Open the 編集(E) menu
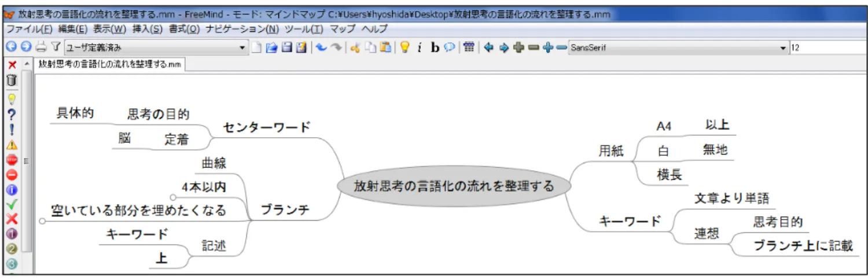Image resolution: width=868 pixels, height=279 pixels. (x=72, y=29)
